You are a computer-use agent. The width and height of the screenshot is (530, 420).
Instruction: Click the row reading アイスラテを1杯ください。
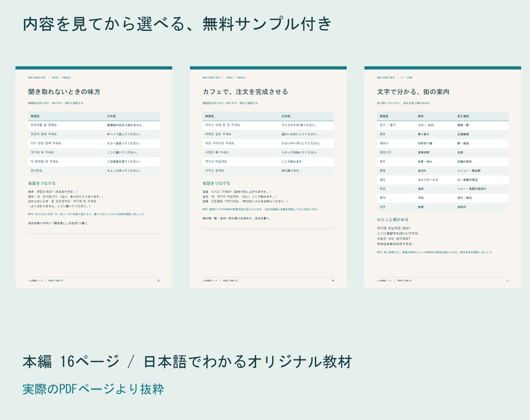click(x=268, y=125)
